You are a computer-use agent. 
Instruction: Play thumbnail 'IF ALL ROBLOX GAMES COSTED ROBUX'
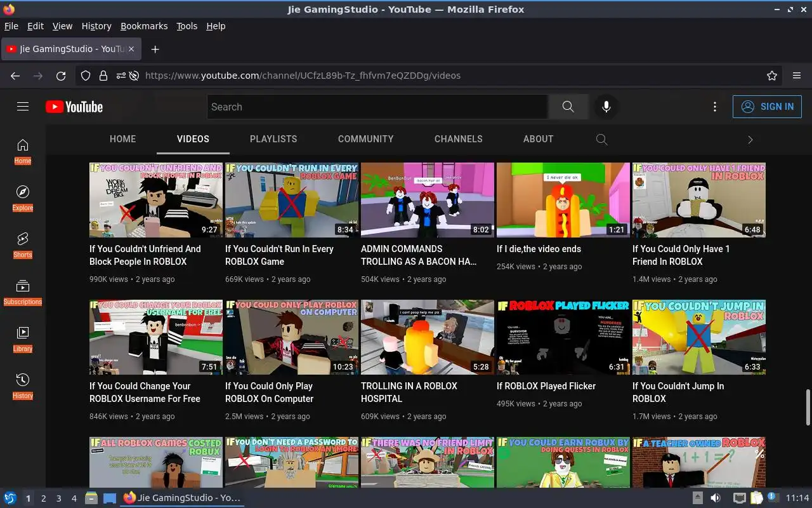156,462
